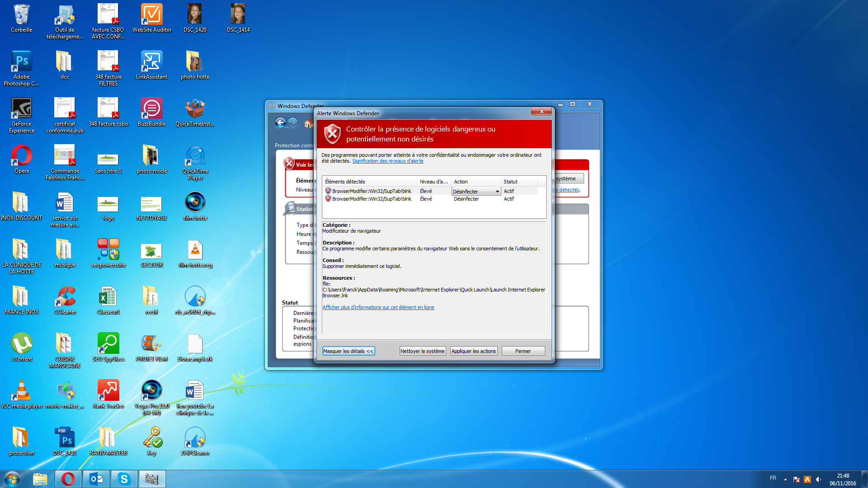Click Appliquer les actions button
Viewport: 868px width, 488px height.
pyautogui.click(x=473, y=351)
